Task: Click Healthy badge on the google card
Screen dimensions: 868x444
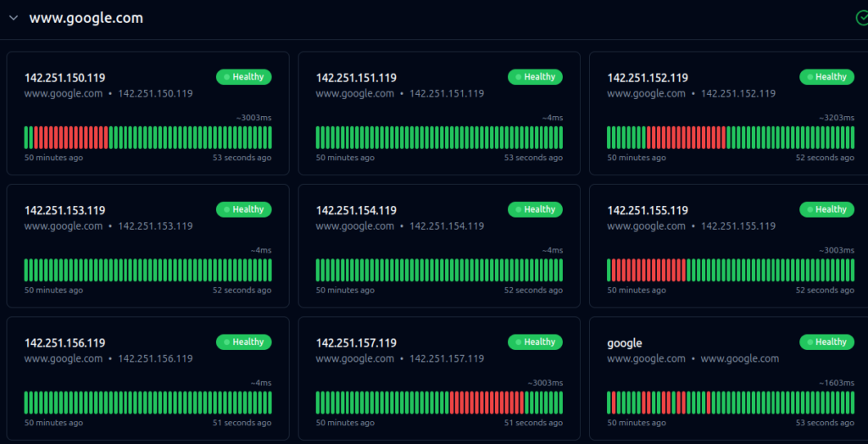Action: pos(826,342)
